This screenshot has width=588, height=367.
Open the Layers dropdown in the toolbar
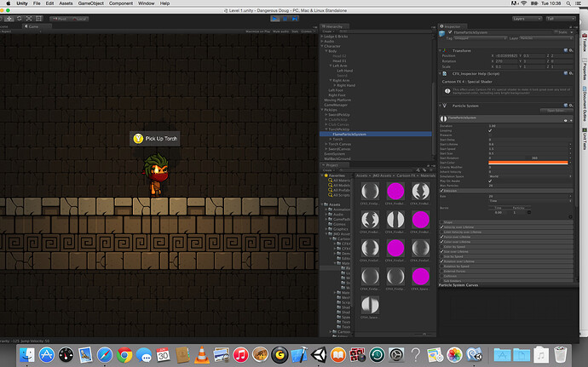(527, 19)
